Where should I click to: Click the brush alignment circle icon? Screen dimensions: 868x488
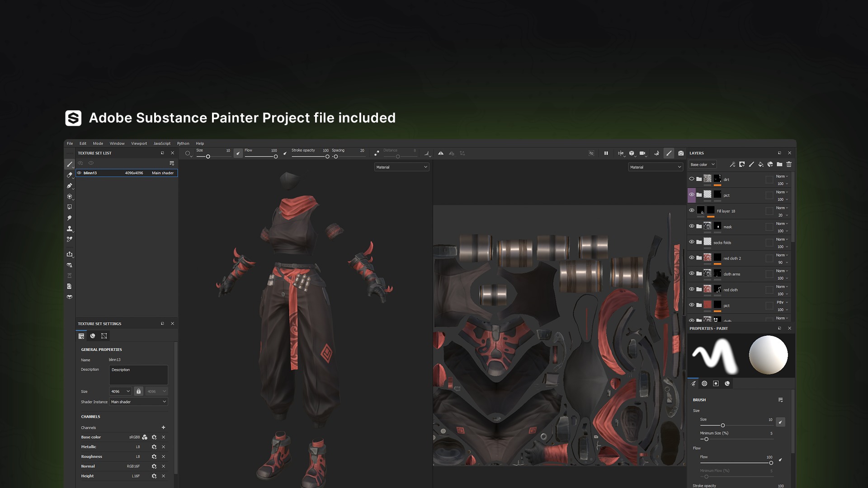tap(188, 153)
